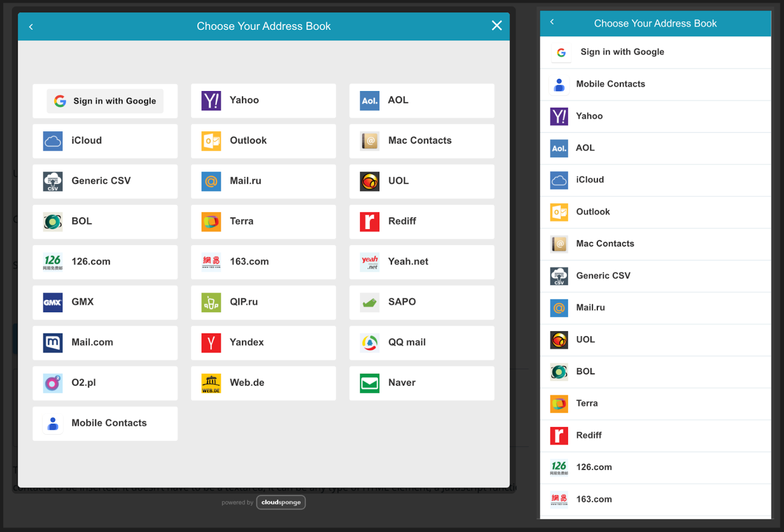784x532 pixels.
Task: Select BOL icon in desktop dialog grid
Action: (53, 222)
